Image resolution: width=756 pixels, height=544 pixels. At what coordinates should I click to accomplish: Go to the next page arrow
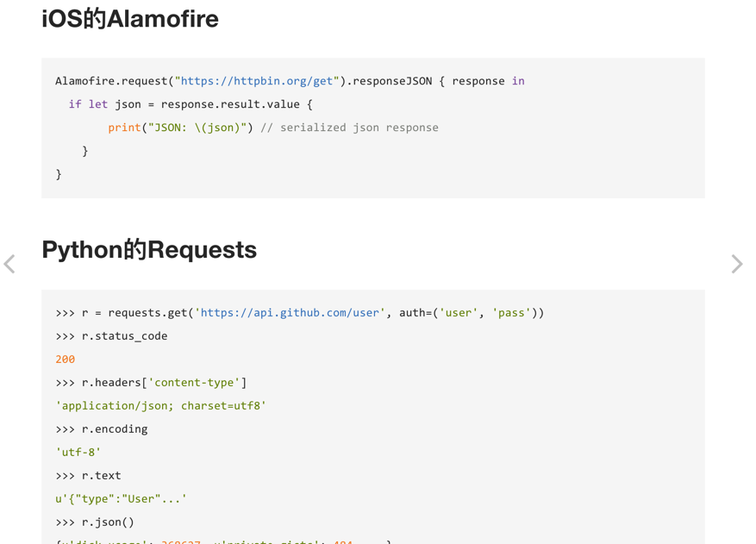tap(736, 264)
